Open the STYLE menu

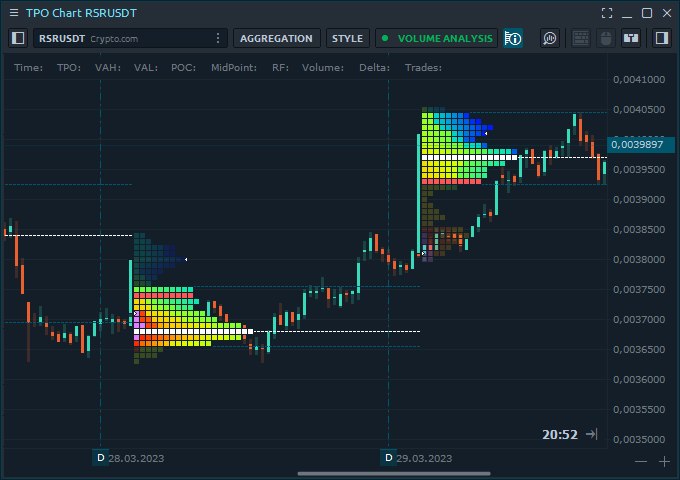click(x=347, y=38)
